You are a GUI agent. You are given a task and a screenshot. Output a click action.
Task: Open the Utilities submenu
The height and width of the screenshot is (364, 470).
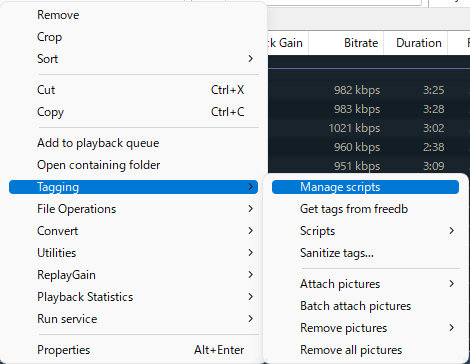tap(133, 253)
